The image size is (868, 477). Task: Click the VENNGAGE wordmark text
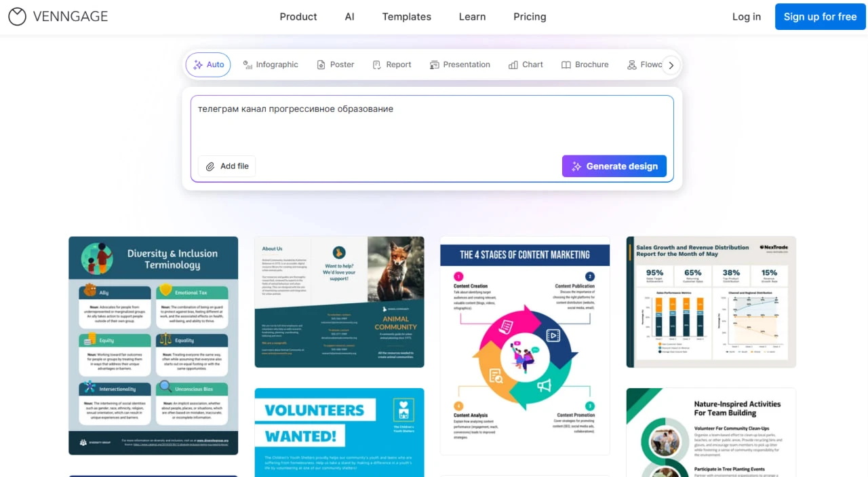pos(71,17)
